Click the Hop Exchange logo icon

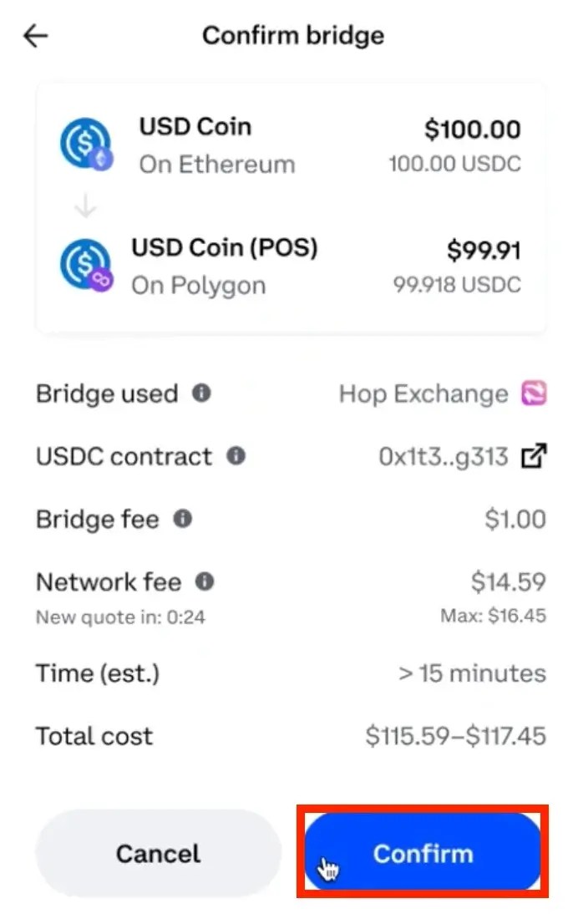pyautogui.click(x=534, y=393)
